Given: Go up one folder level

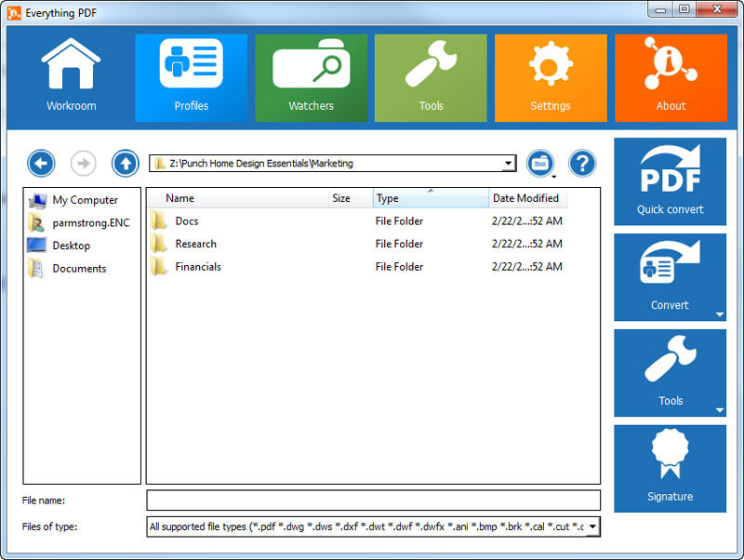Looking at the screenshot, I should [126, 163].
